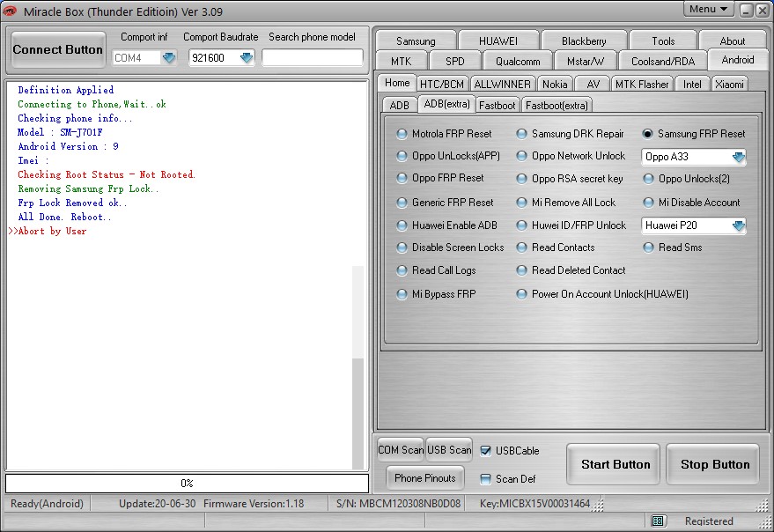This screenshot has height=532, width=774.
Task: Switch to the Xiaomi sub-tab
Action: [x=729, y=84]
